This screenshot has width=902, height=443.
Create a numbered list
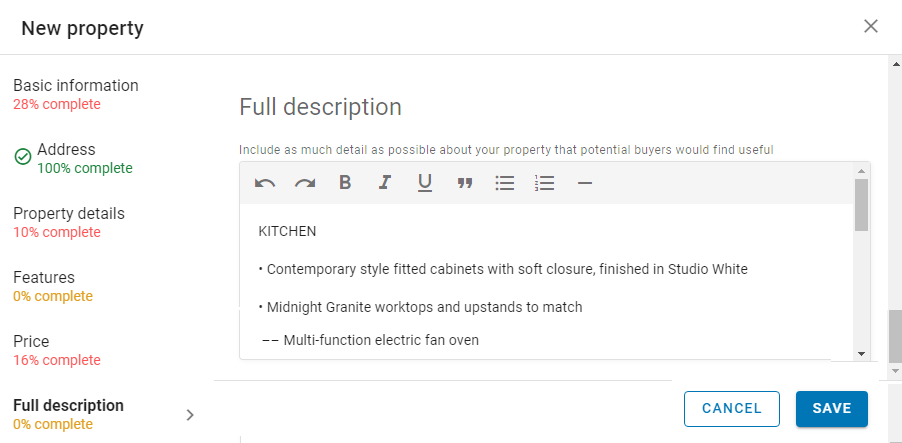[545, 183]
